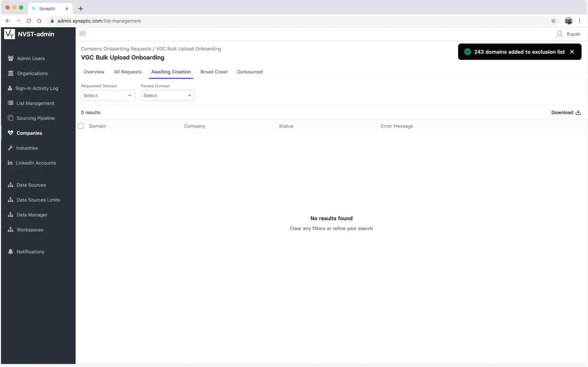Open Sourcing Pipeline in the sidebar

(35, 118)
